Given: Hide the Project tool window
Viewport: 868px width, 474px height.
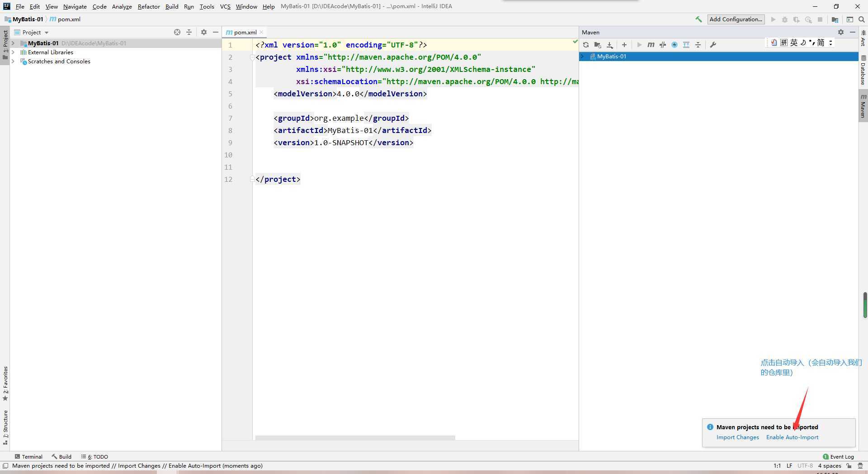Looking at the screenshot, I should coord(216,32).
